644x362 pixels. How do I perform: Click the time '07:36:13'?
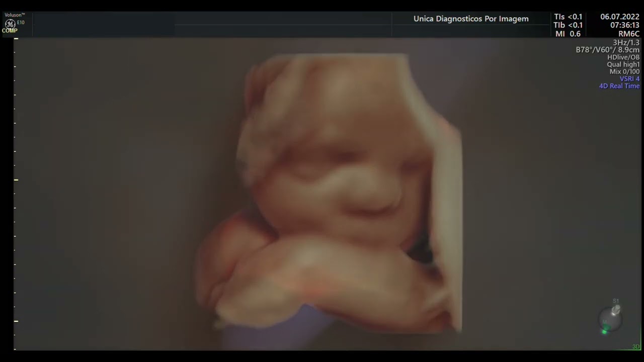(x=625, y=25)
